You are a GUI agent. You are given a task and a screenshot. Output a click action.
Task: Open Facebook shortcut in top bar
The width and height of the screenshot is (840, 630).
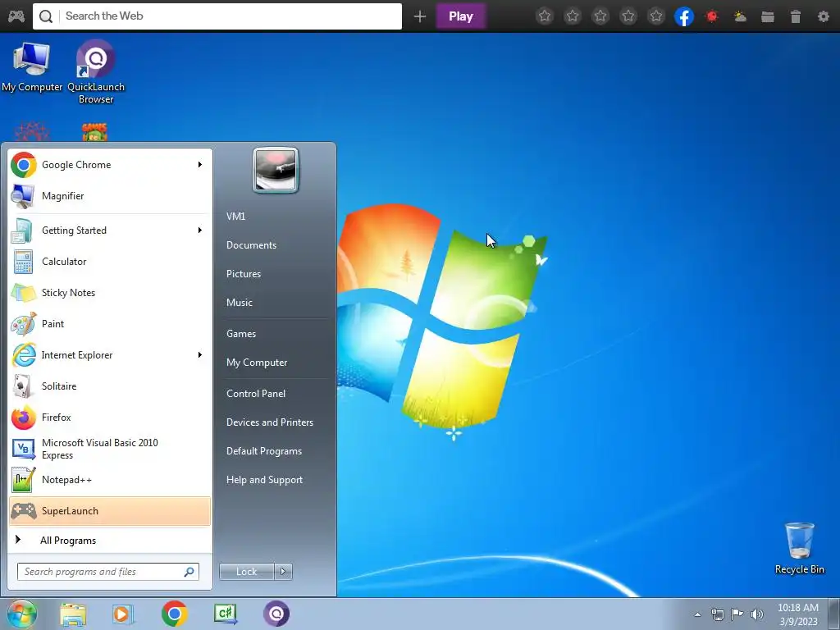click(684, 16)
